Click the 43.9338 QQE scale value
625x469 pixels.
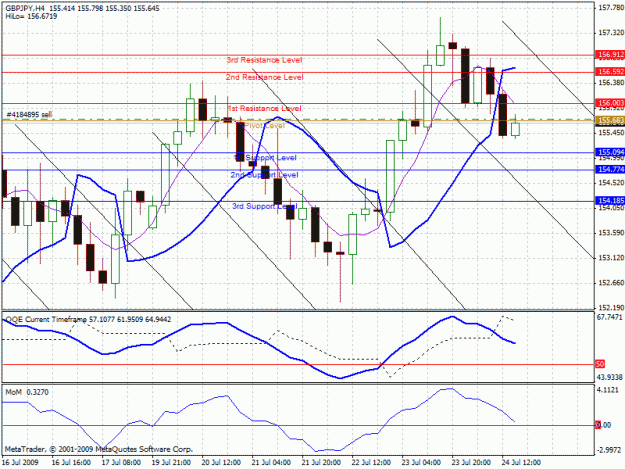pos(609,377)
